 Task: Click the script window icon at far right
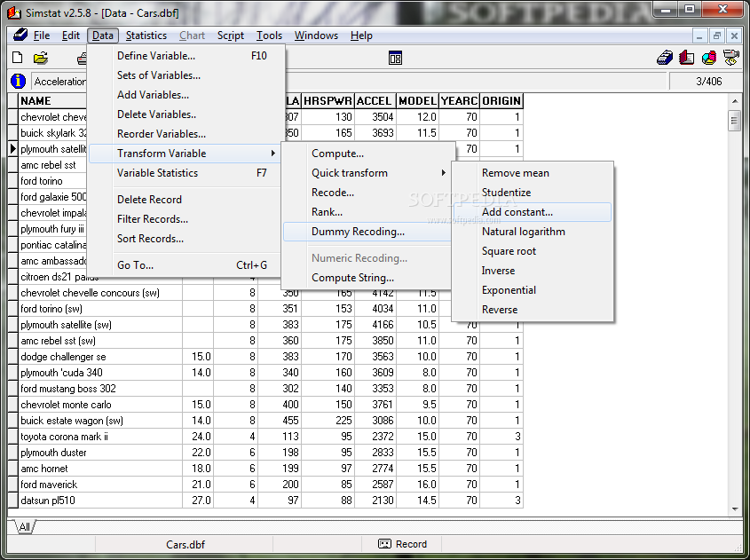click(730, 58)
